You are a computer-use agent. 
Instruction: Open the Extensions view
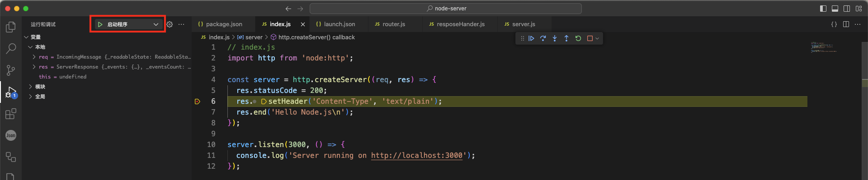coord(11,114)
